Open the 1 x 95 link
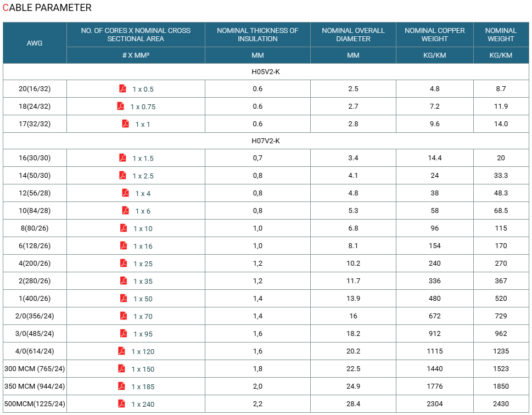Image resolution: width=532 pixels, height=415 pixels. [x=143, y=334]
